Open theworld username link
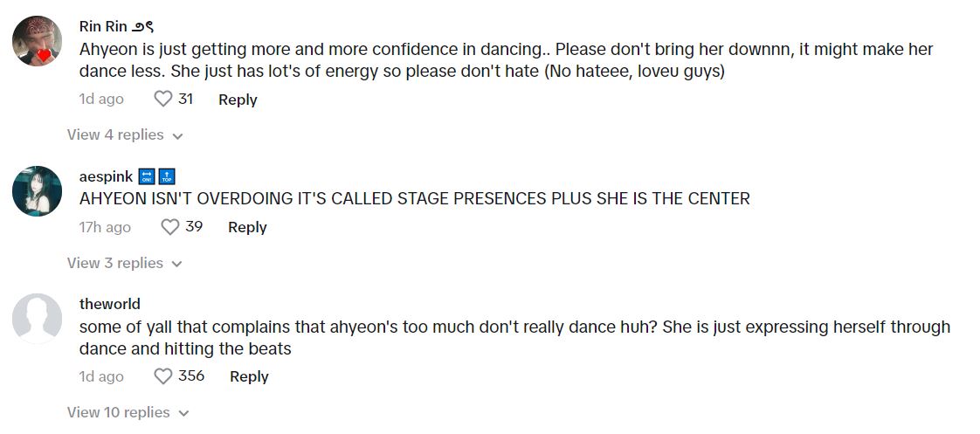Viewport: 980px width, 434px height. [x=110, y=304]
